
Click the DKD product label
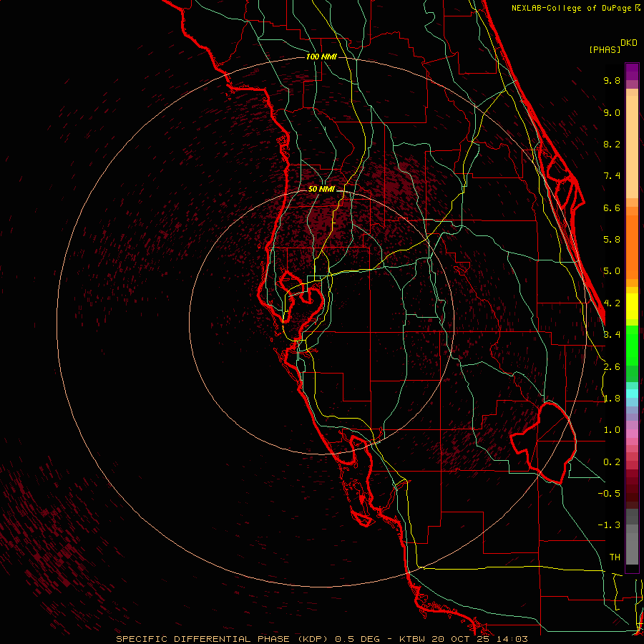click(x=628, y=43)
